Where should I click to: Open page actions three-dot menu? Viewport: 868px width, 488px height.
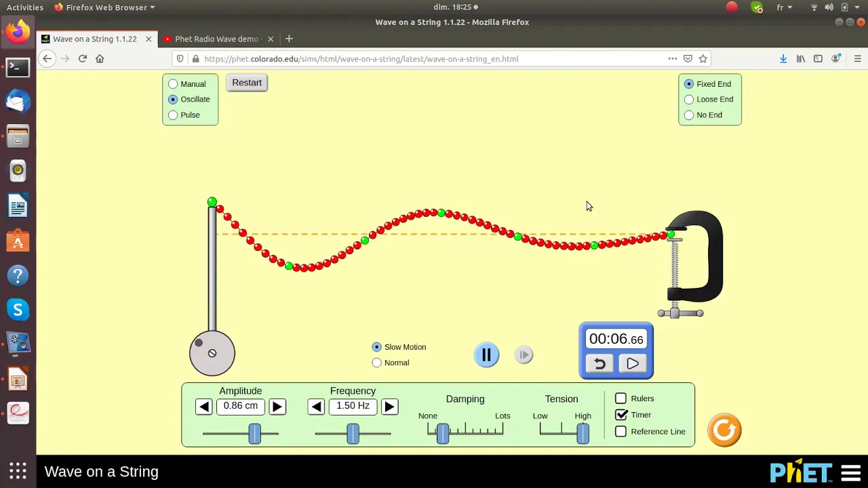(x=673, y=59)
